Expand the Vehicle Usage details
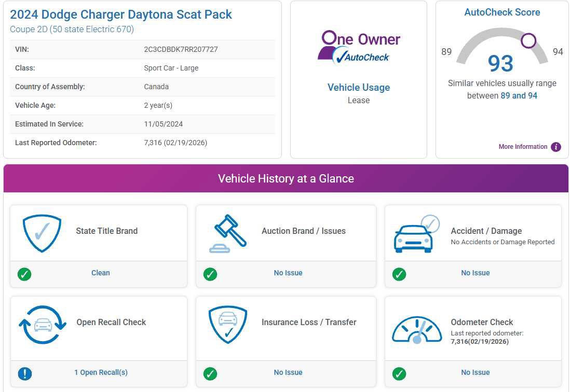This screenshot has width=570, height=392. pos(359,87)
